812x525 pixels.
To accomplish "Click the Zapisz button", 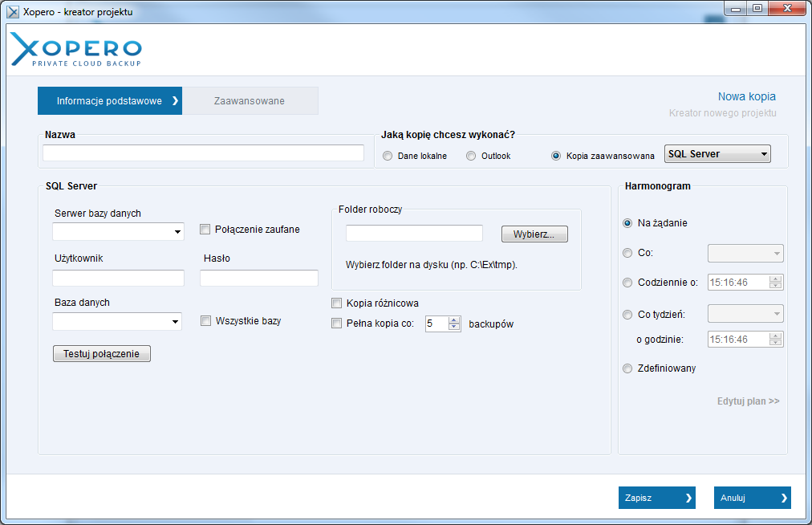I will 656,498.
